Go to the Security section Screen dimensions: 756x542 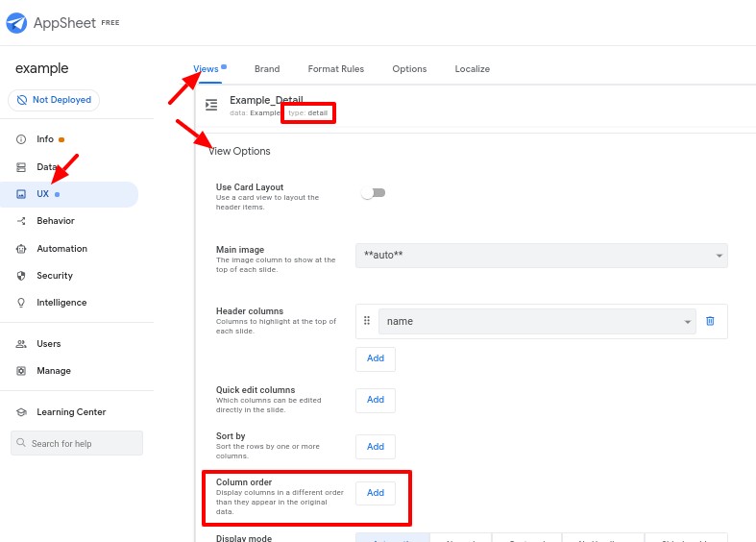[x=55, y=276]
